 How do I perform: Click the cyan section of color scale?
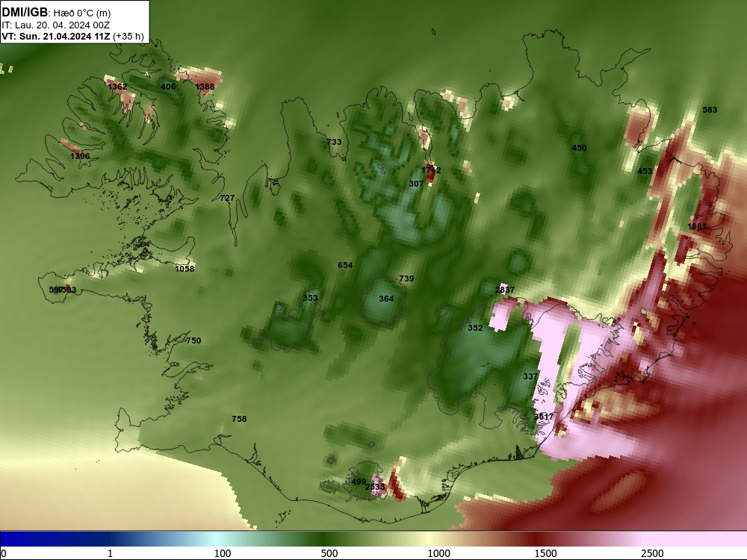tap(217, 539)
